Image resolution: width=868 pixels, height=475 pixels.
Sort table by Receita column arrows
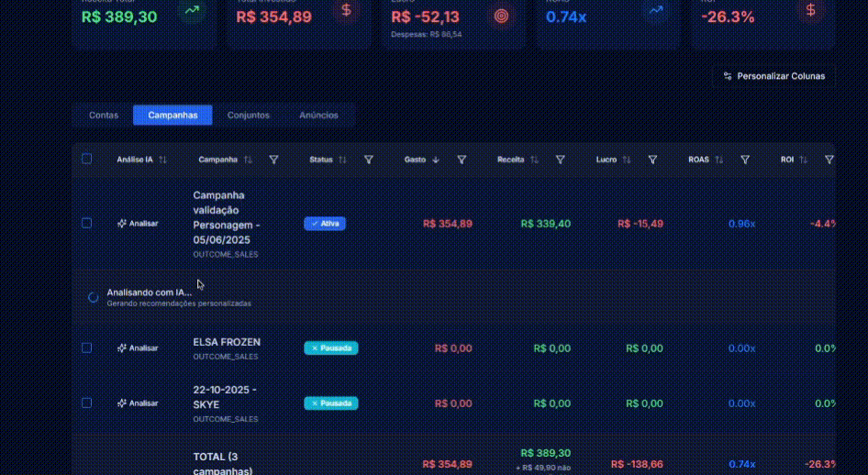[534, 160]
